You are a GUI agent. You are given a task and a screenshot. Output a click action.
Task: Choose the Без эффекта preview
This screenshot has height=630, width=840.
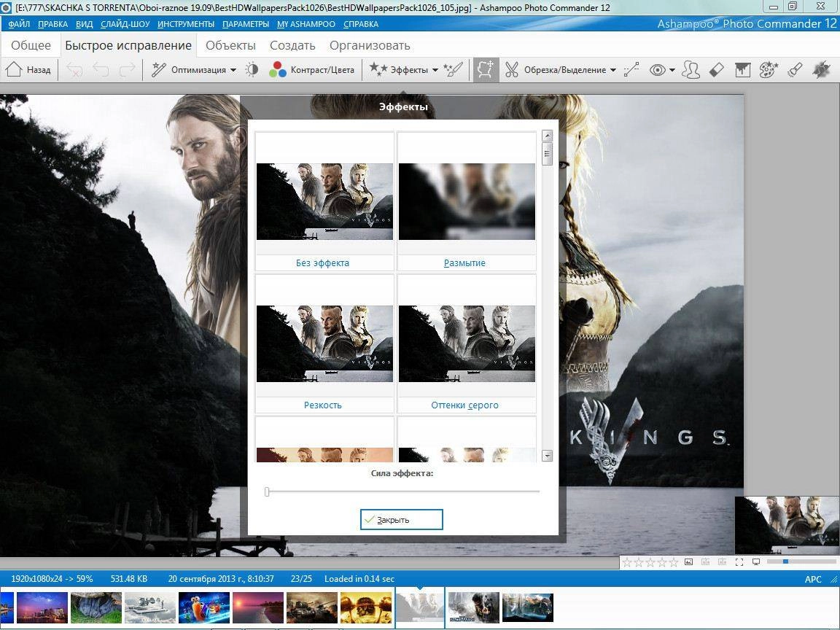(324, 201)
